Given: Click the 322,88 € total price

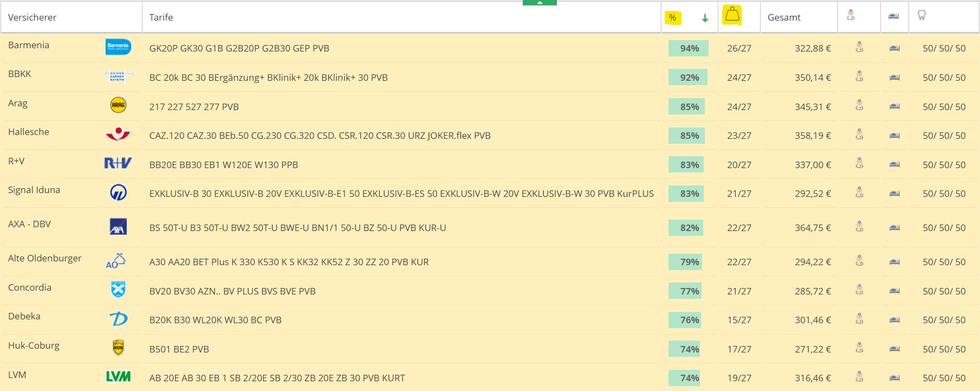Looking at the screenshot, I should [813, 48].
